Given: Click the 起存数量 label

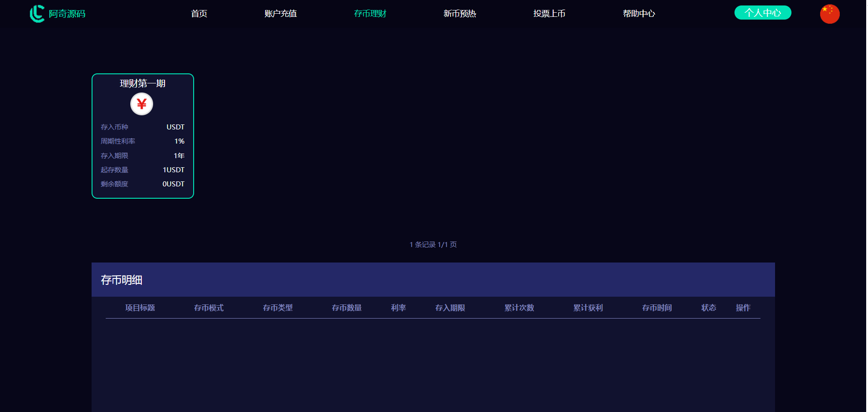Looking at the screenshot, I should coord(114,170).
